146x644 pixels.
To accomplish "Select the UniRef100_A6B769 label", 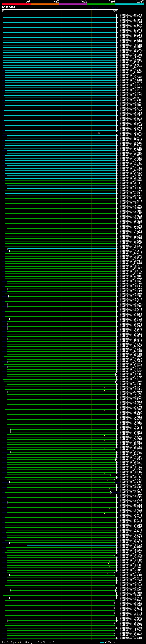I will coord(131,246).
